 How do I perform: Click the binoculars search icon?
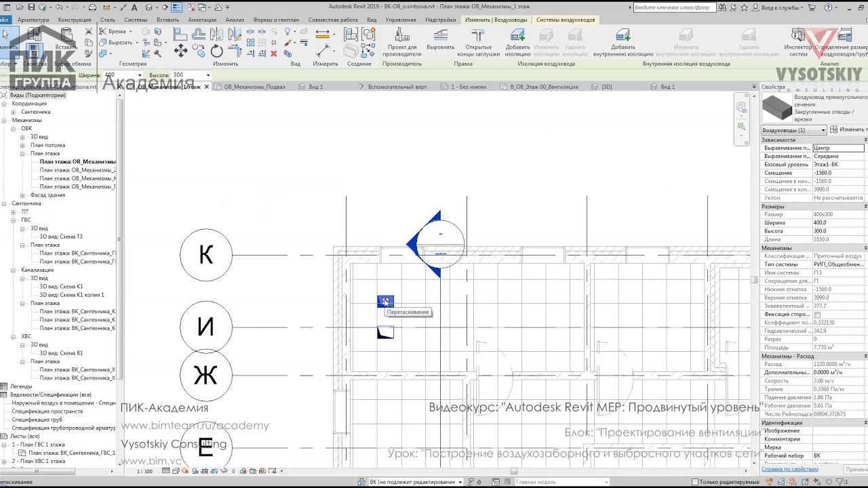click(x=722, y=7)
